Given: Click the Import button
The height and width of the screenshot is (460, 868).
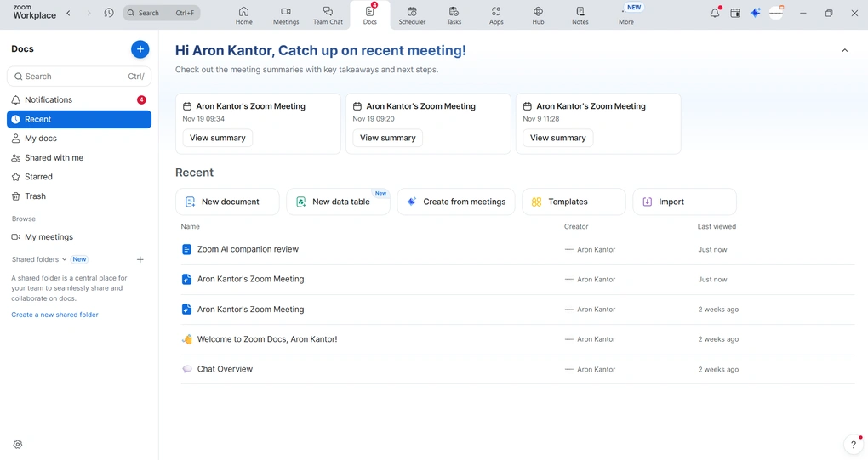Looking at the screenshot, I should [x=685, y=202].
